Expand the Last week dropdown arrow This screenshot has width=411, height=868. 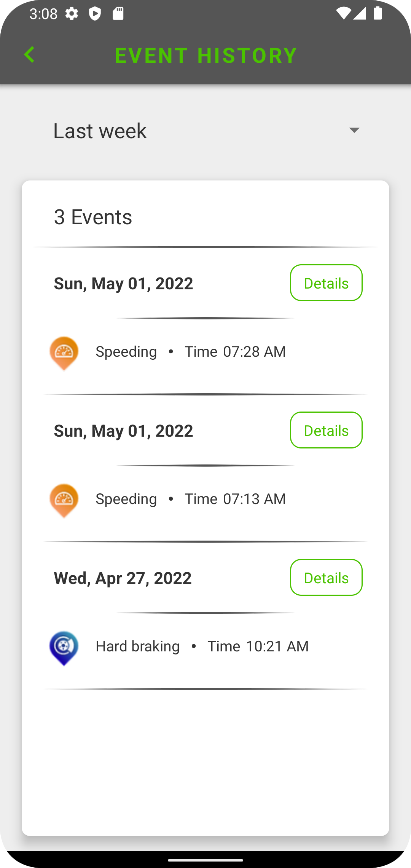click(354, 131)
